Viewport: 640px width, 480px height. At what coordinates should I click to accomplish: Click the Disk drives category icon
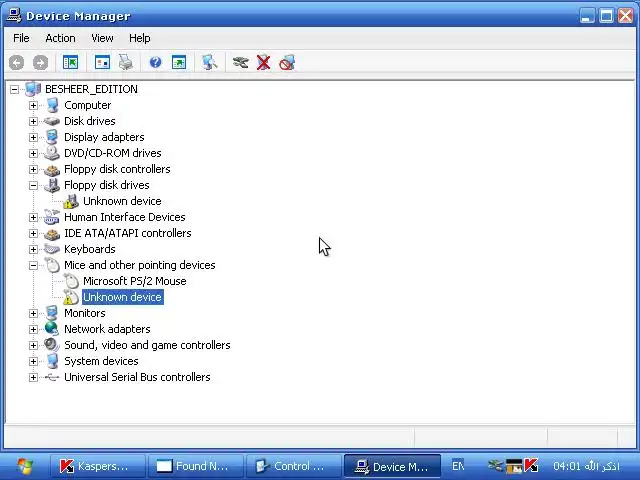coord(52,121)
